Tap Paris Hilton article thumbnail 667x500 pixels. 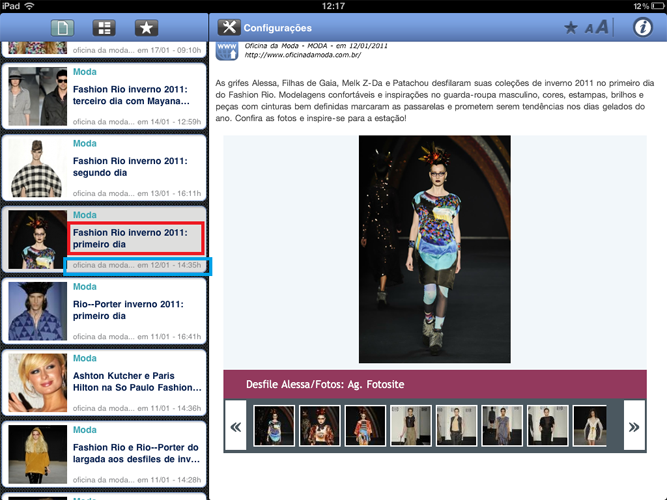(x=37, y=383)
